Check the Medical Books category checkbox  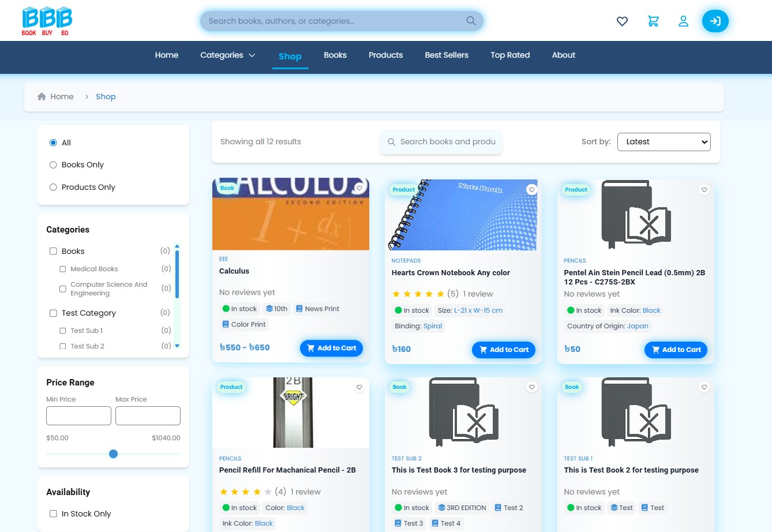coord(63,269)
